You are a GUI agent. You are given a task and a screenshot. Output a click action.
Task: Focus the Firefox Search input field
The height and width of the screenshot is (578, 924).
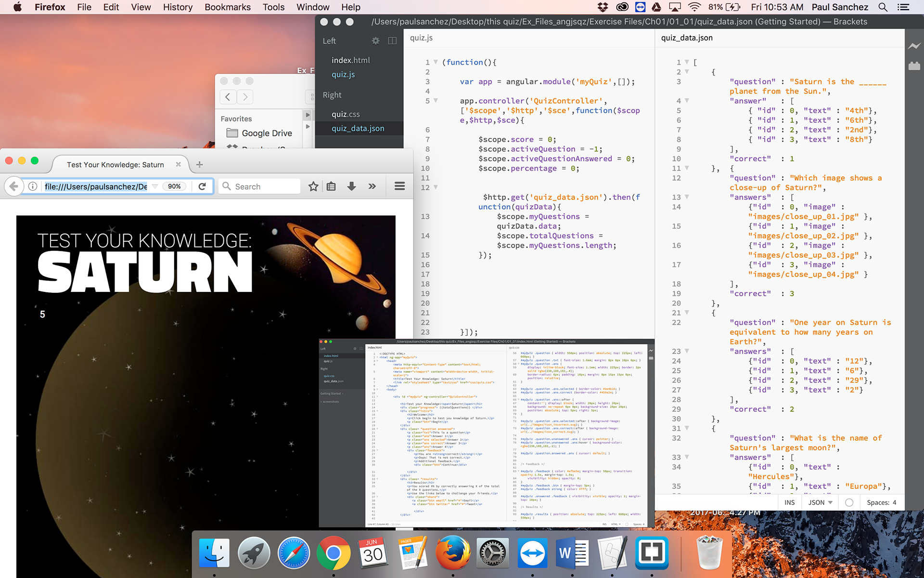(265, 186)
